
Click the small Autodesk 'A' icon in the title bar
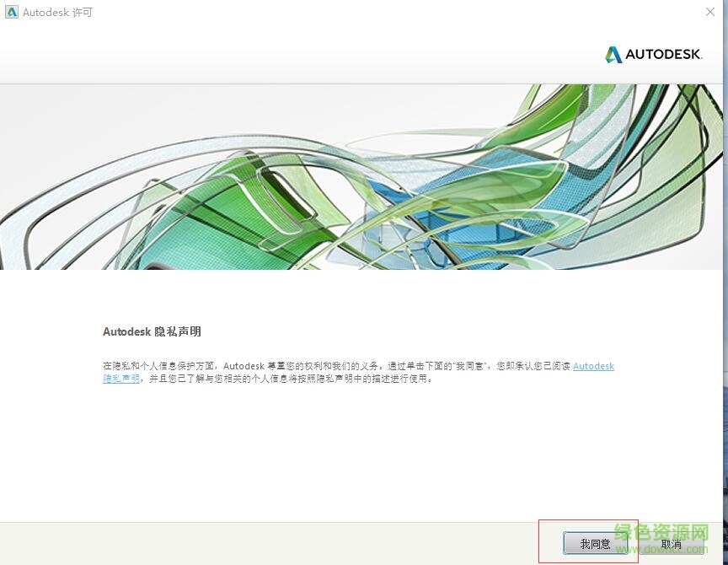click(x=12, y=13)
